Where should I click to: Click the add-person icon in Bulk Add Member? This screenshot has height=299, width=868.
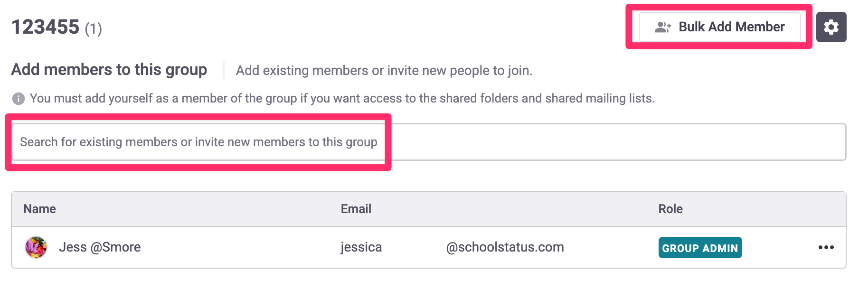[x=662, y=27]
